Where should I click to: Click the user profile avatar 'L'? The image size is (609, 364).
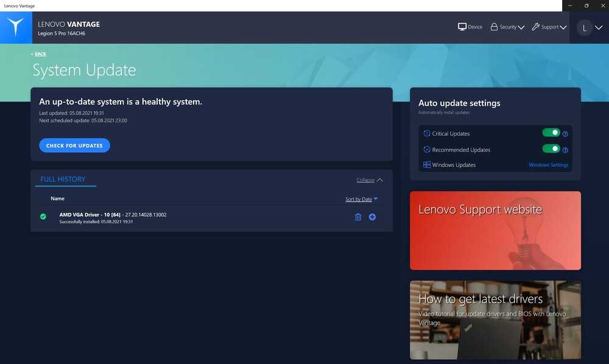click(585, 27)
